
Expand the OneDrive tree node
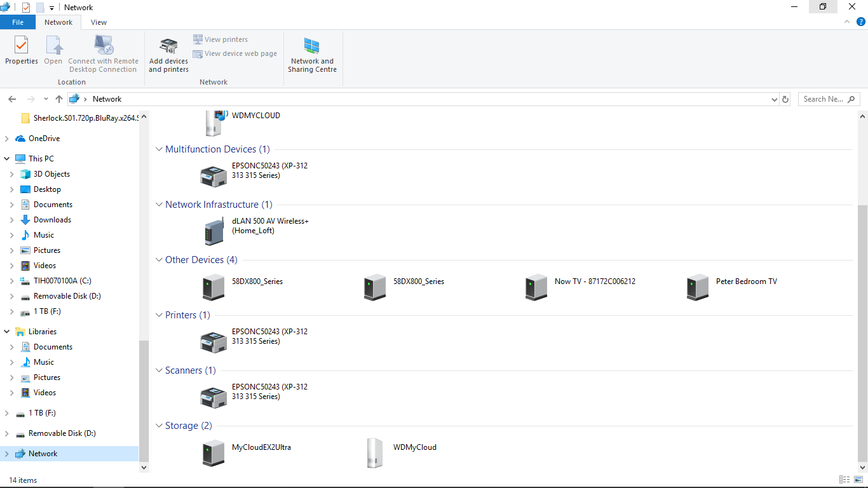(7, 139)
